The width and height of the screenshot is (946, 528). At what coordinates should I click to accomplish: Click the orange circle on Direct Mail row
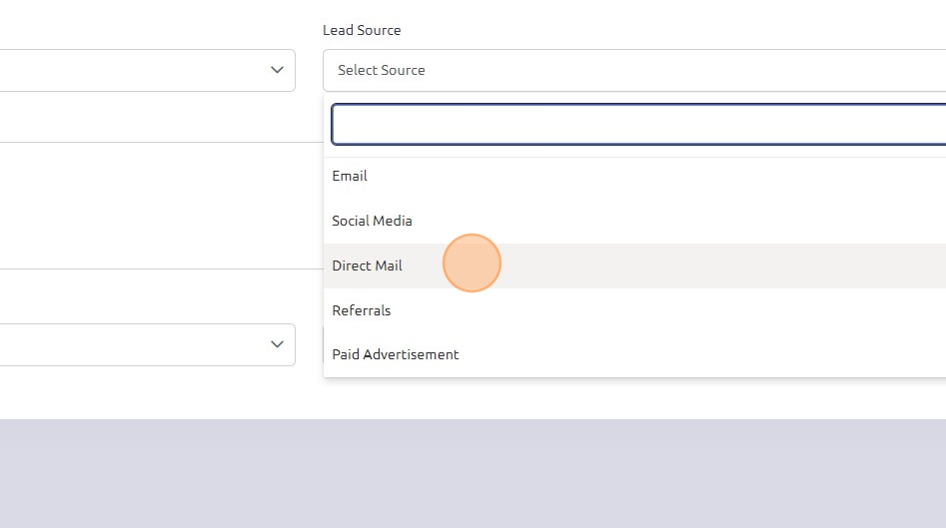tap(471, 264)
